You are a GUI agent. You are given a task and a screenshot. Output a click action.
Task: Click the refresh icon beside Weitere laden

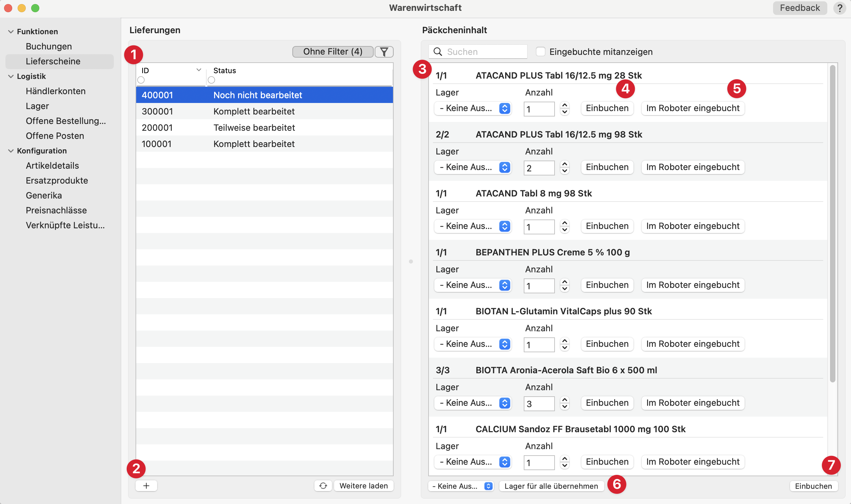click(x=323, y=486)
